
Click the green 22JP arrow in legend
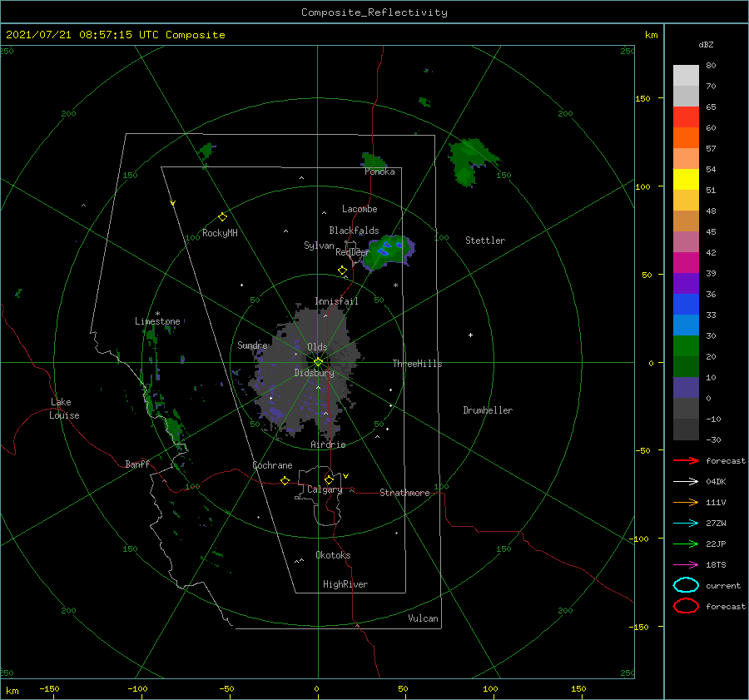pos(686,544)
